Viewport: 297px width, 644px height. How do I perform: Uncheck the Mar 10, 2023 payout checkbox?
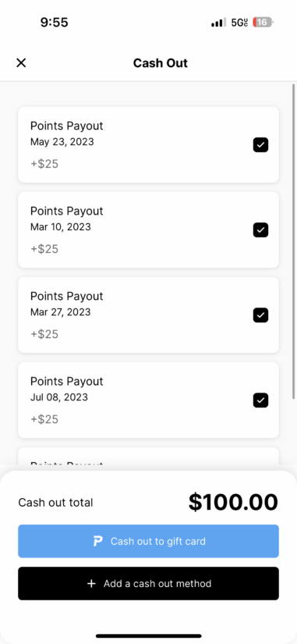(260, 230)
